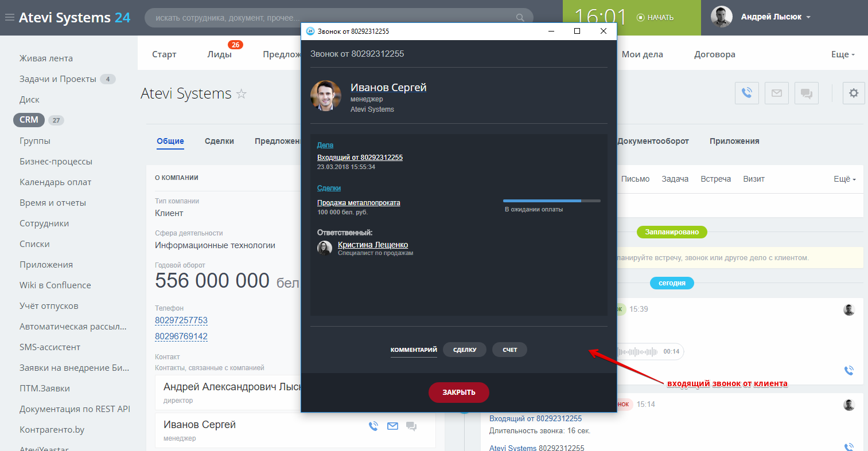Click the phone button beside the company settings gear
The height and width of the screenshot is (451, 868).
[746, 93]
